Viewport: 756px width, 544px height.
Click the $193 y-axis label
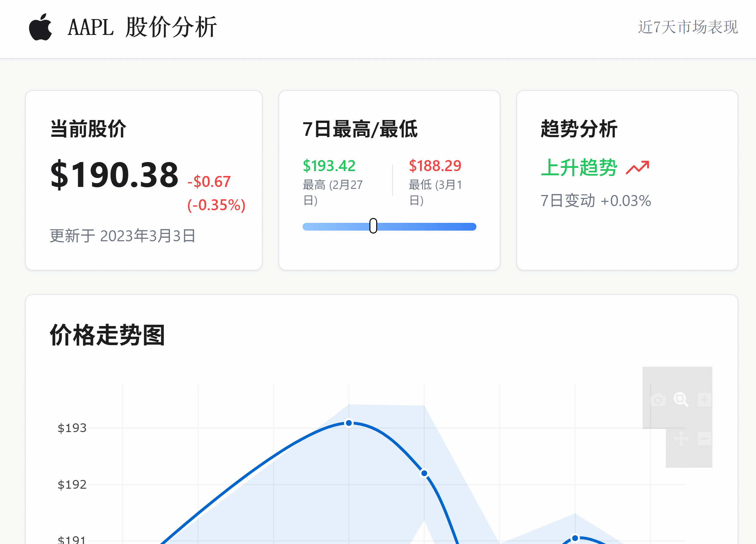point(72,428)
